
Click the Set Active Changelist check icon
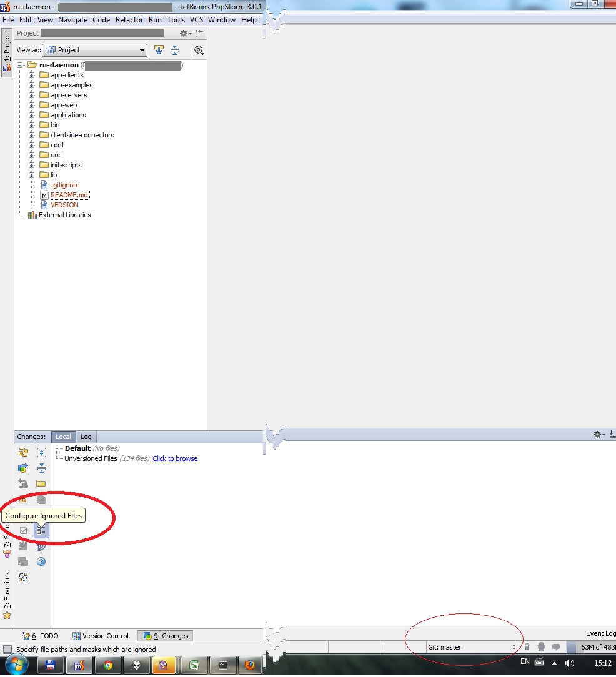pos(23,530)
